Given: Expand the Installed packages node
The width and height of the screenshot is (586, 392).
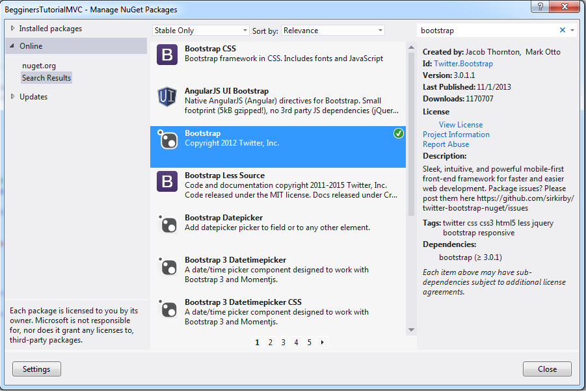Looking at the screenshot, I should (13, 29).
